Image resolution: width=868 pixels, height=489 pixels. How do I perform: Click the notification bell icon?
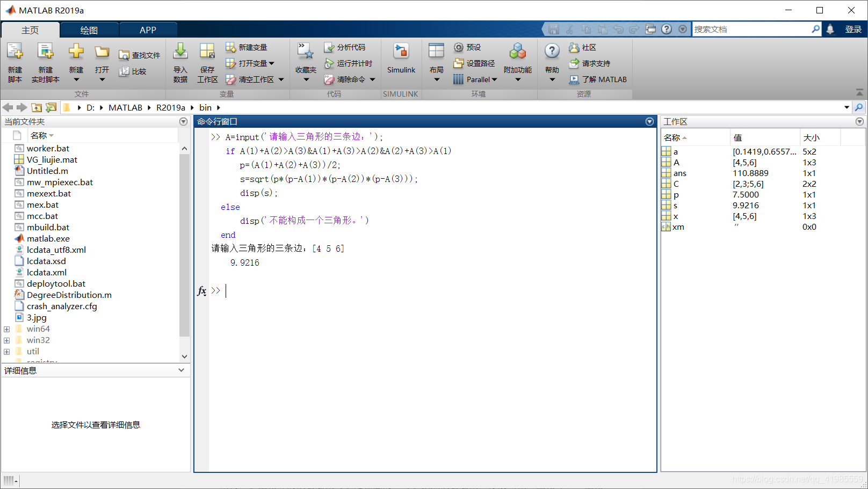(x=830, y=29)
